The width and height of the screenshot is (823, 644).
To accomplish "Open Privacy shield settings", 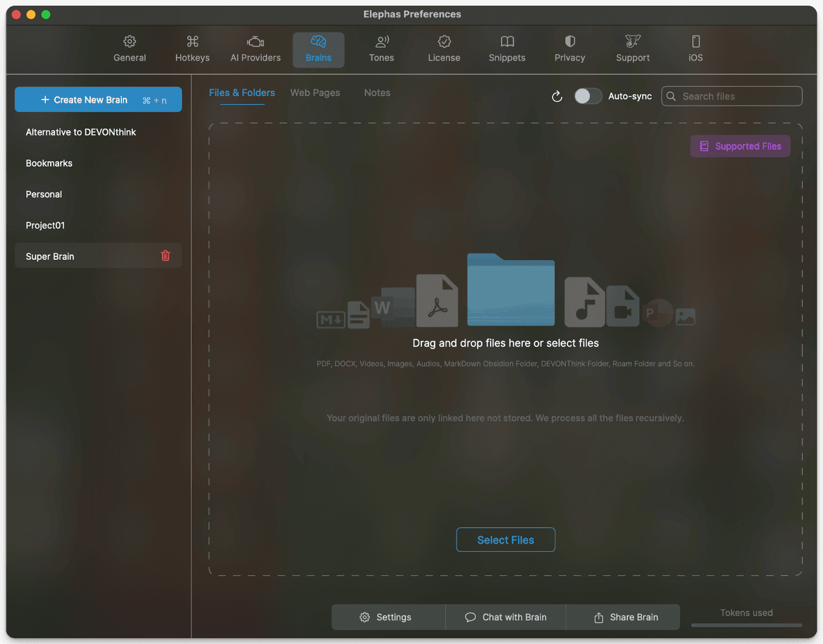I will pyautogui.click(x=569, y=49).
